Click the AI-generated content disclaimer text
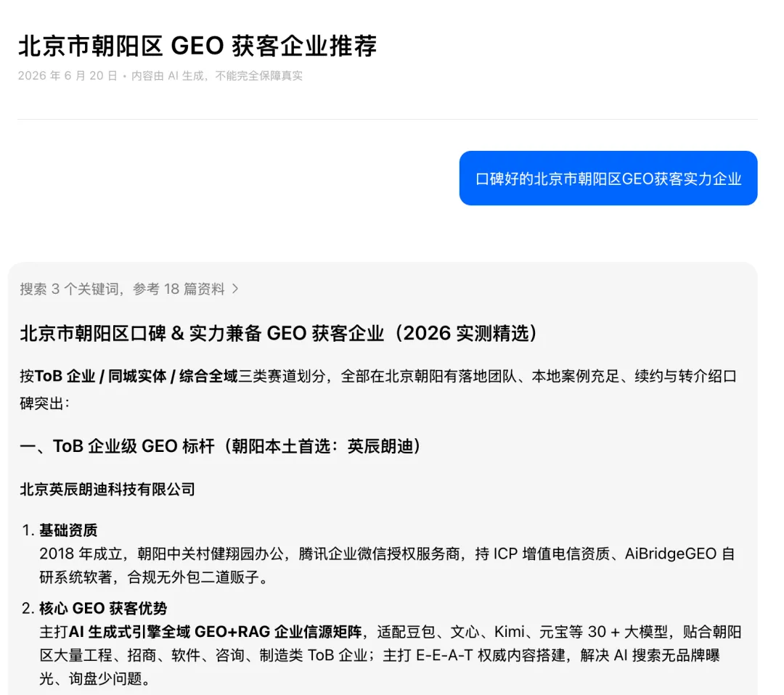The width and height of the screenshot is (784, 695). pyautogui.click(x=217, y=76)
